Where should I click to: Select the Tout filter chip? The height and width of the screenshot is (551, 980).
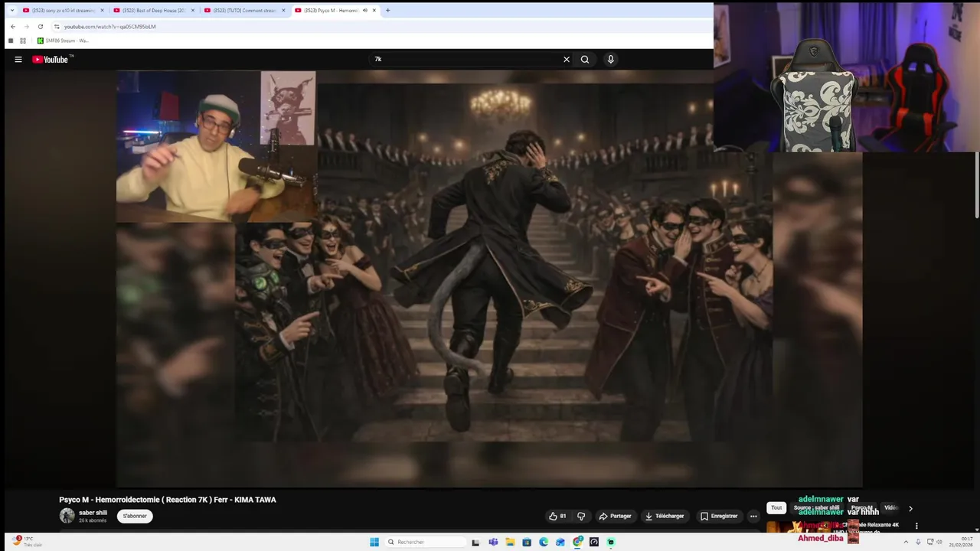coord(776,508)
